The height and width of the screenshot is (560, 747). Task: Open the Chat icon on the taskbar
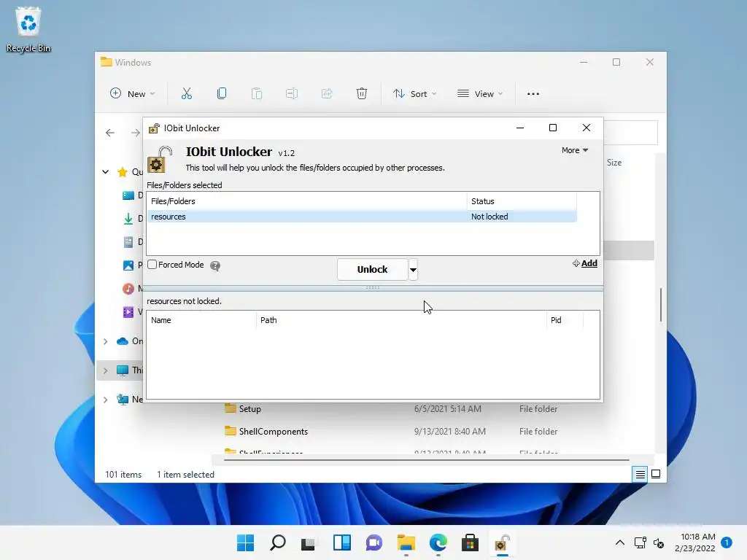(374, 542)
